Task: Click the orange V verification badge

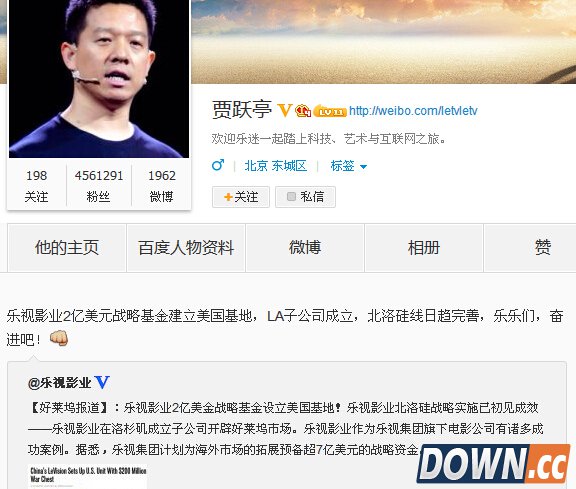Action: [284, 110]
